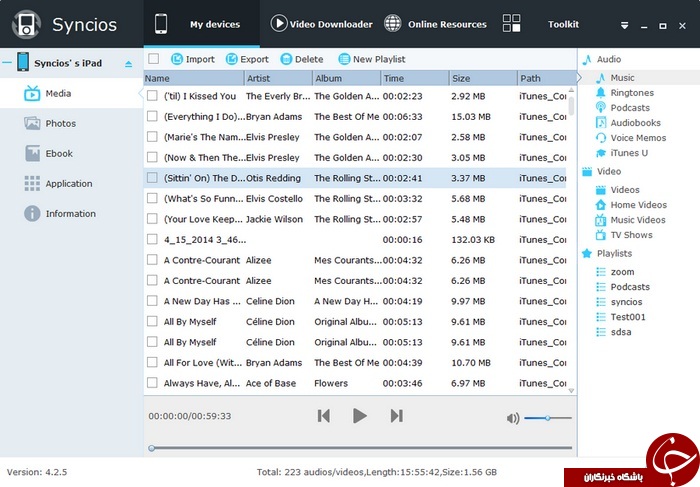Screen dimensions: 700x487
Task: Skip to the previous track
Action: click(x=324, y=416)
